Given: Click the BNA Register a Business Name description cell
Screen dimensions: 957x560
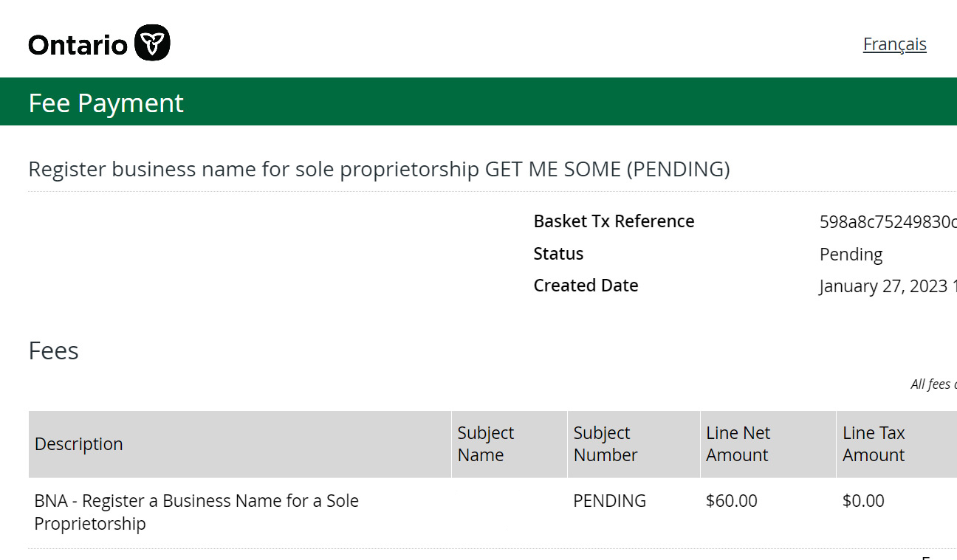Looking at the screenshot, I should coord(196,512).
